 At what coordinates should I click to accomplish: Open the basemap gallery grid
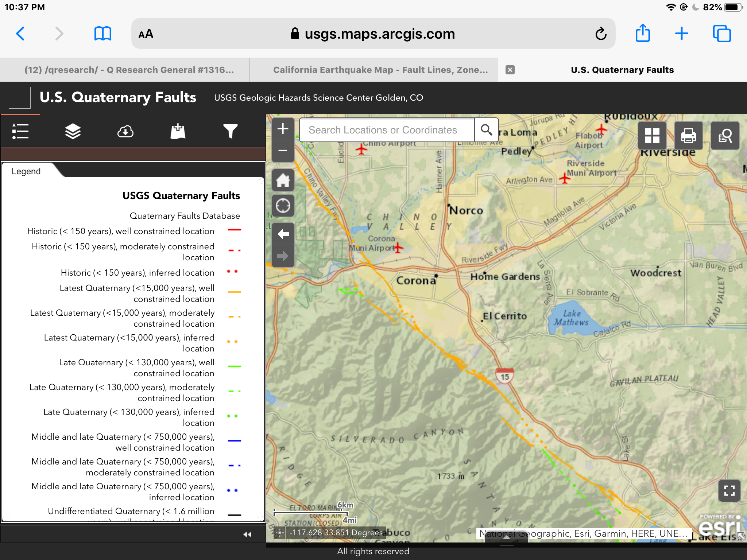tap(652, 136)
